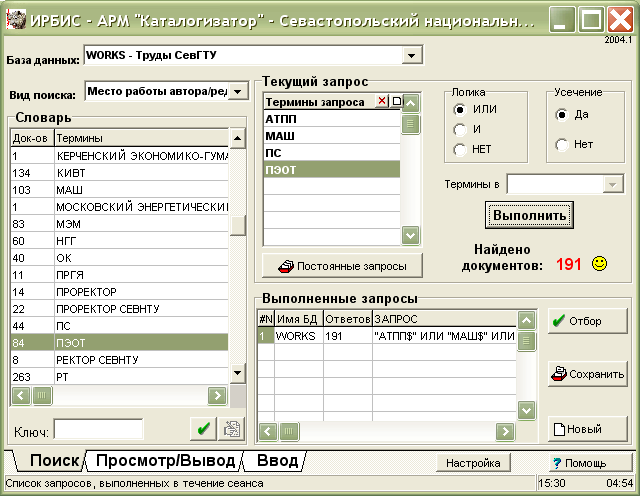Click the green left arrow under executed queries
640x496 pixels.
tap(268, 431)
